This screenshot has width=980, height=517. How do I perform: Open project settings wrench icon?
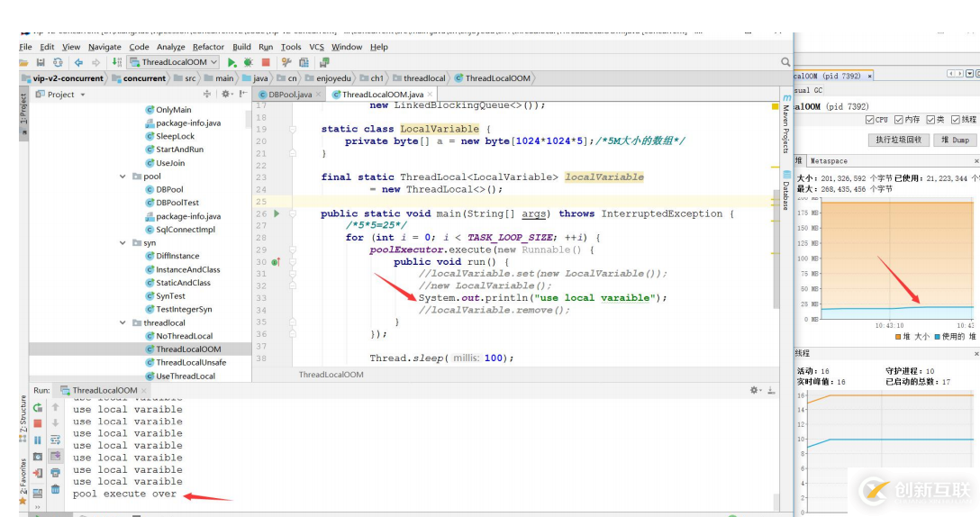click(x=286, y=62)
